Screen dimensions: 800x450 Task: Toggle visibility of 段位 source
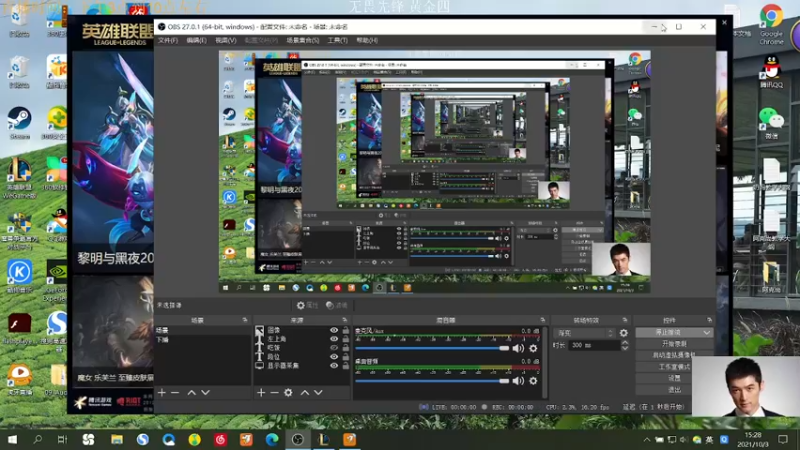coord(334,357)
